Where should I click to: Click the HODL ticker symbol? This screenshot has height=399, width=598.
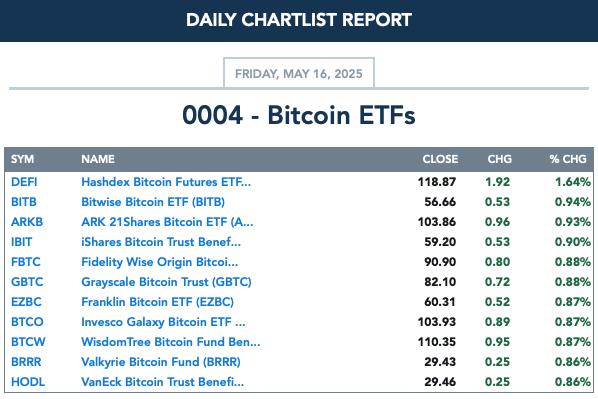click(x=28, y=382)
